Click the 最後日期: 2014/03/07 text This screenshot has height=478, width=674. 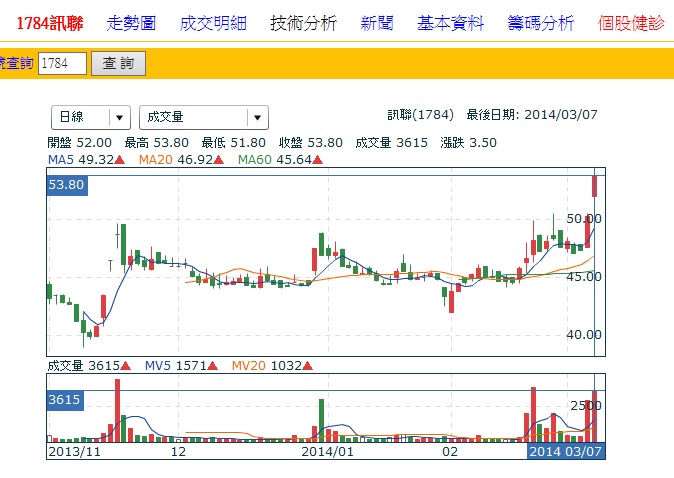pyautogui.click(x=532, y=115)
